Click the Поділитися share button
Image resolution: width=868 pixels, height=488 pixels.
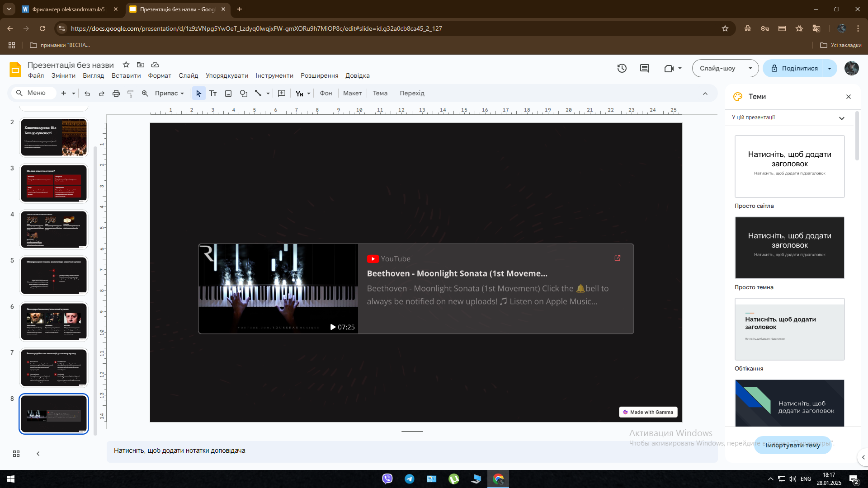click(793, 68)
